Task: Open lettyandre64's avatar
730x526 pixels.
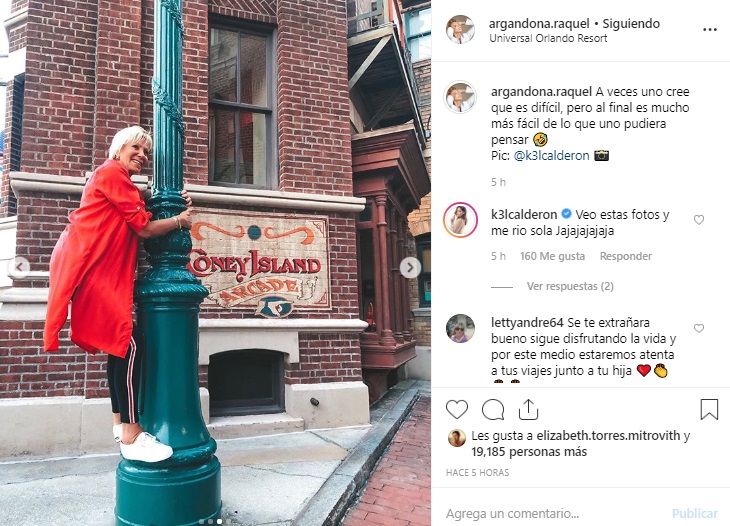Action: (x=460, y=328)
